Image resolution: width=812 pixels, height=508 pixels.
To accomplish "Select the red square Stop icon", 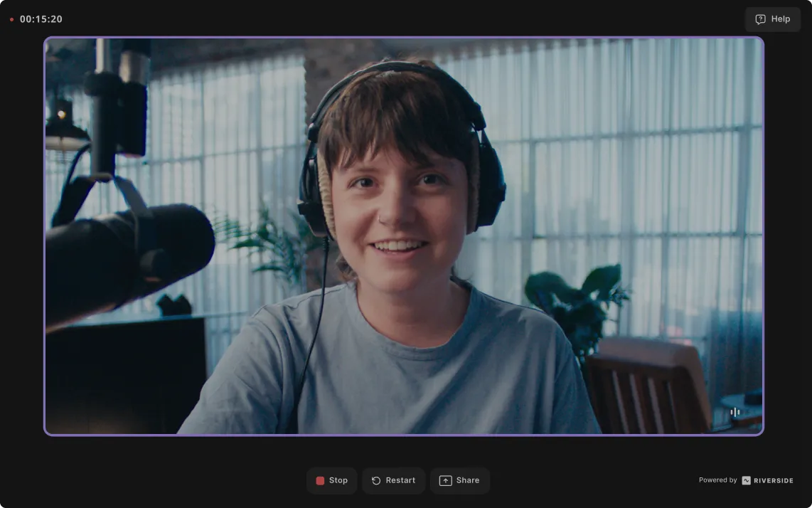I will pyautogui.click(x=320, y=480).
